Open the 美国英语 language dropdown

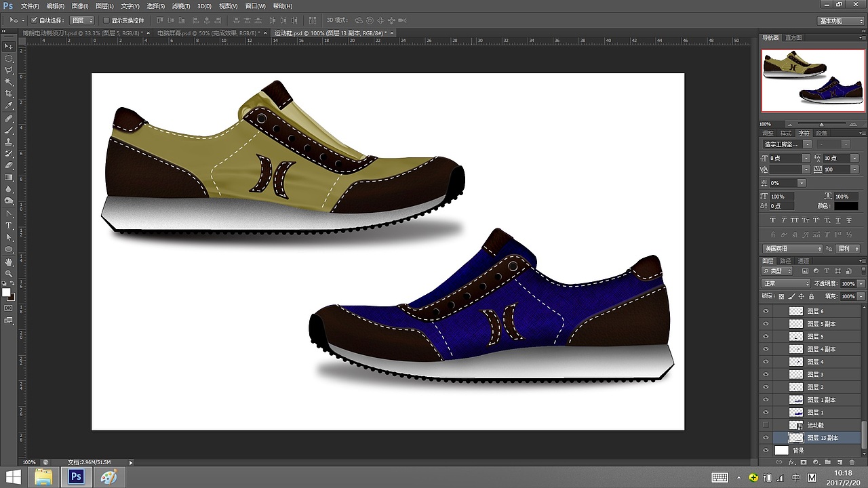(x=793, y=249)
